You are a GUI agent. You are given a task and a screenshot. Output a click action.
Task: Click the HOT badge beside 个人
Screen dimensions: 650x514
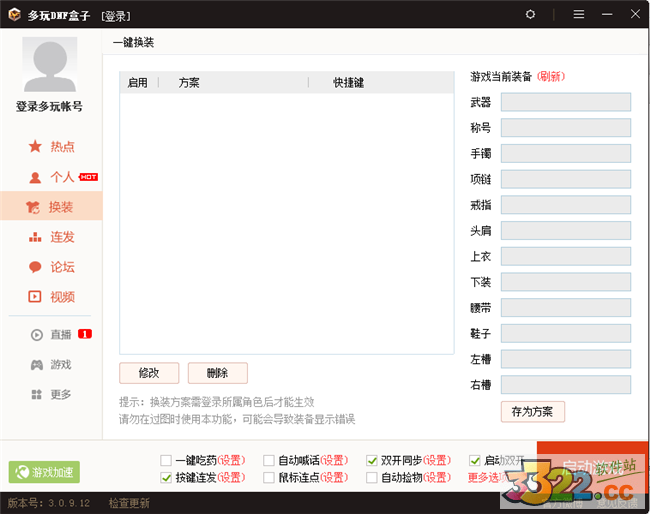click(88, 177)
